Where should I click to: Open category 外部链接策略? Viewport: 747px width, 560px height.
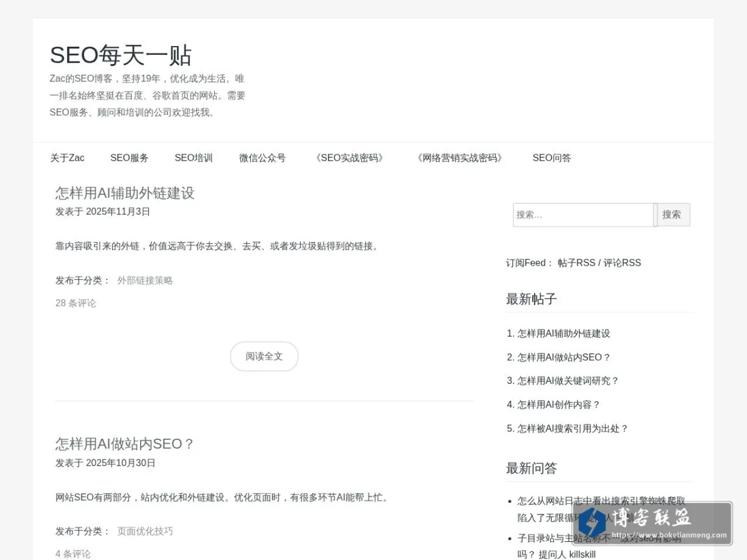145,281
